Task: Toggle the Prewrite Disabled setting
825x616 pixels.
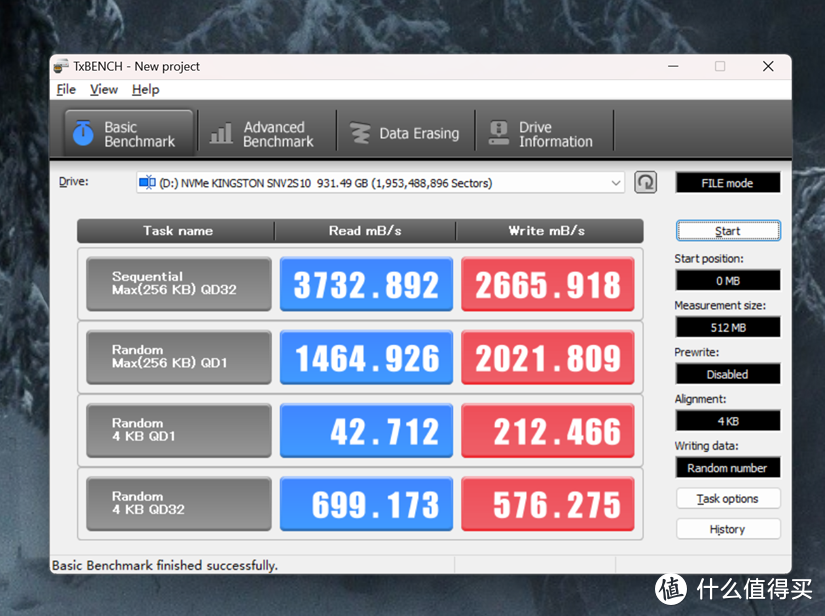Action: click(x=728, y=375)
